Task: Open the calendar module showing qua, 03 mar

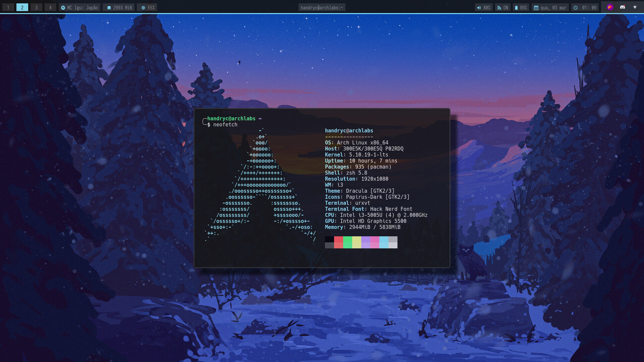Action: [x=550, y=7]
